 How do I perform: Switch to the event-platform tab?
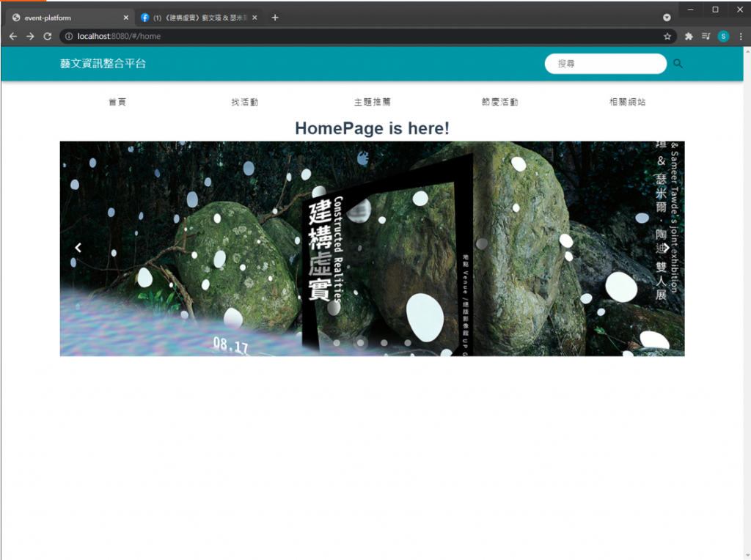70,18
